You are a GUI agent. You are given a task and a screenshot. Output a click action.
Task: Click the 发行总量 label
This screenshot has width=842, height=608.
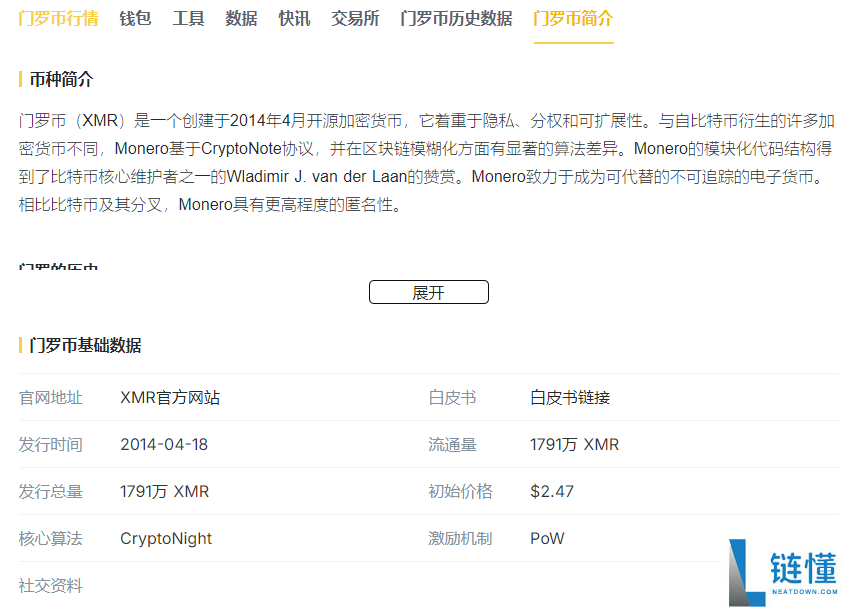(x=50, y=491)
